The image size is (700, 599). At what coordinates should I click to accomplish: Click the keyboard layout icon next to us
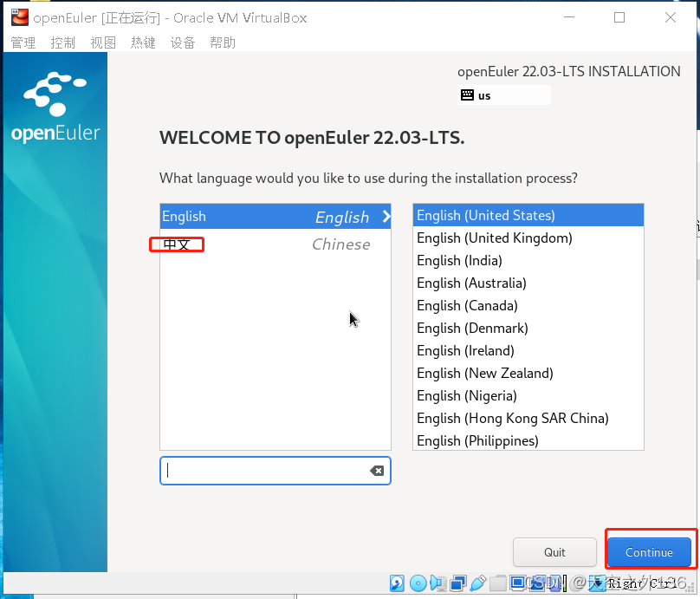[467, 94]
